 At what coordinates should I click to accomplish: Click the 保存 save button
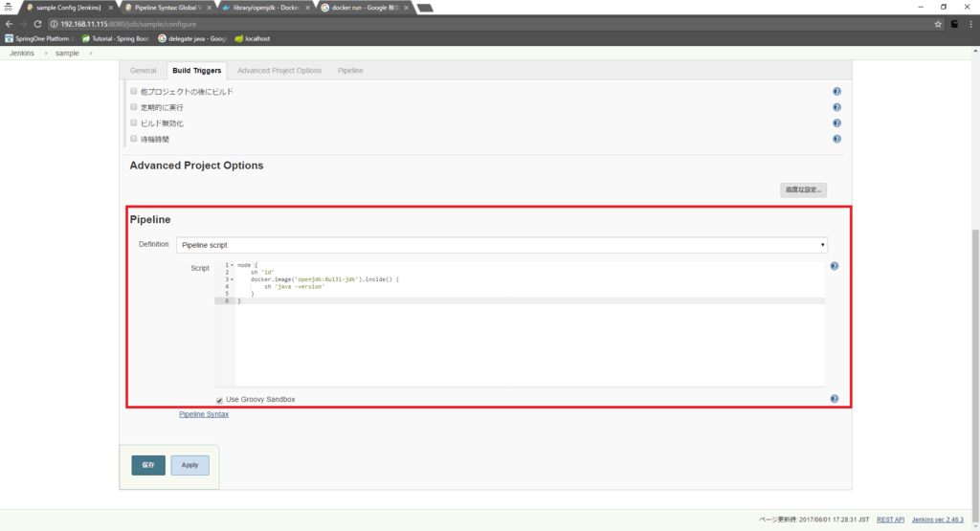point(148,465)
